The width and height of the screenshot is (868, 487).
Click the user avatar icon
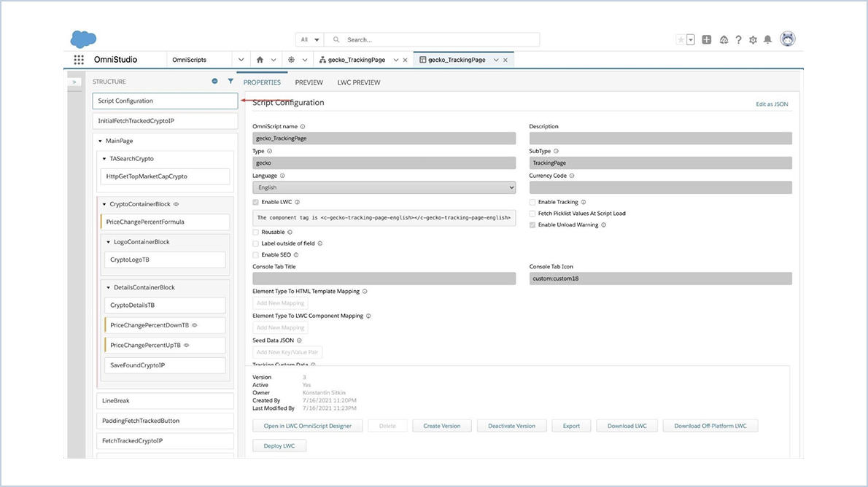click(x=788, y=40)
